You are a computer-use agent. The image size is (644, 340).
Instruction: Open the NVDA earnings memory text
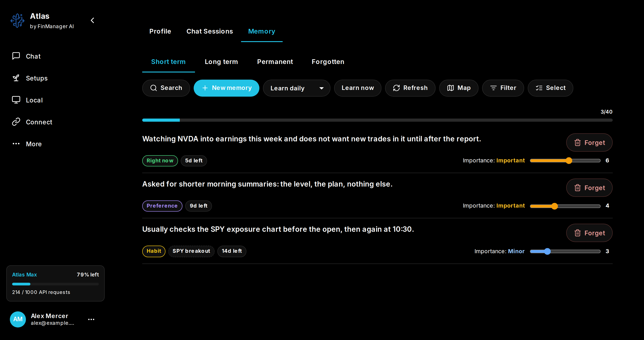pyautogui.click(x=311, y=139)
